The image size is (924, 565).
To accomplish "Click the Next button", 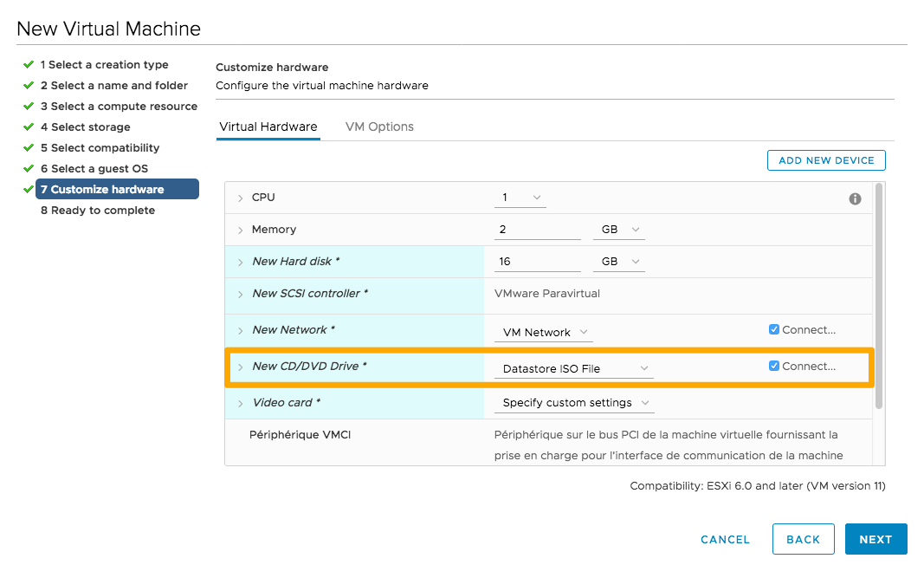I will [876, 539].
